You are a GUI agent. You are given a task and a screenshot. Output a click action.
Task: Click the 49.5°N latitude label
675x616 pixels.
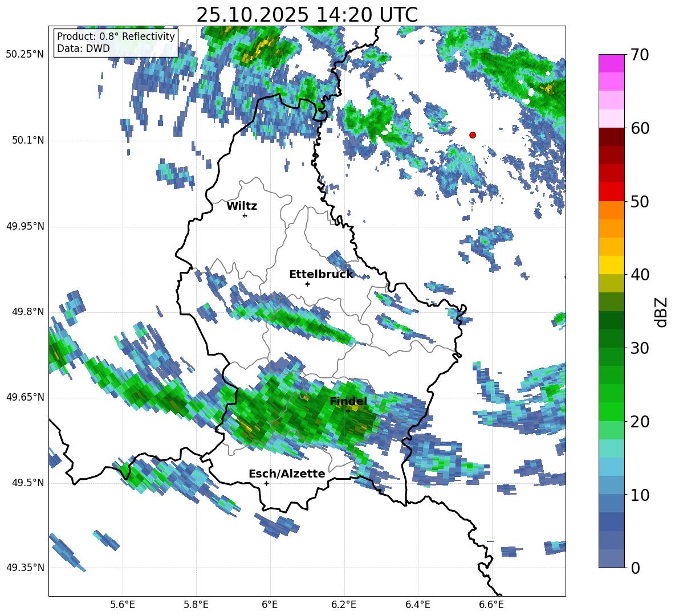28,483
